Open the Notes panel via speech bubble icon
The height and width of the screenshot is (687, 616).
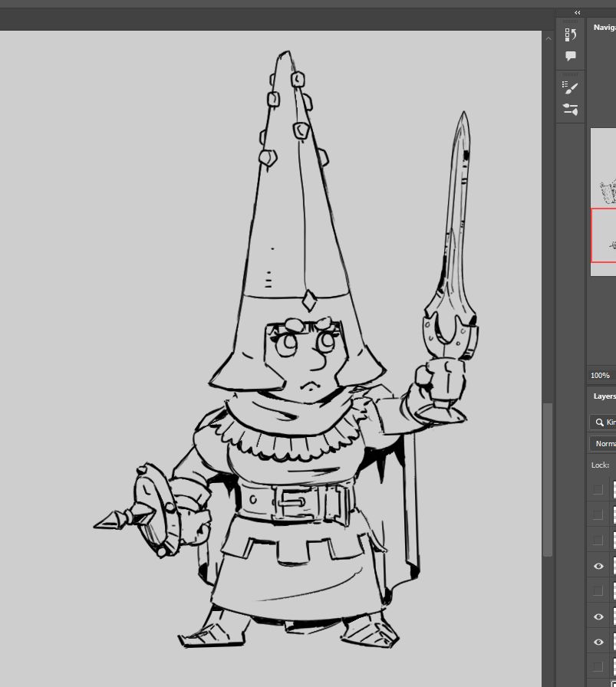click(x=570, y=54)
